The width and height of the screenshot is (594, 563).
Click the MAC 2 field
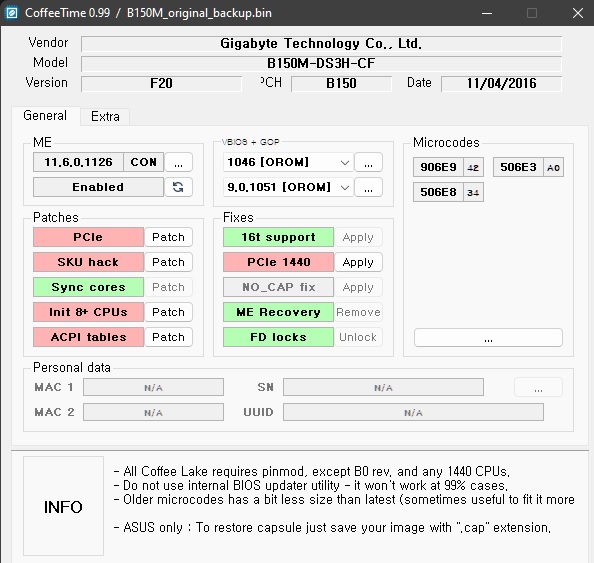click(153, 412)
